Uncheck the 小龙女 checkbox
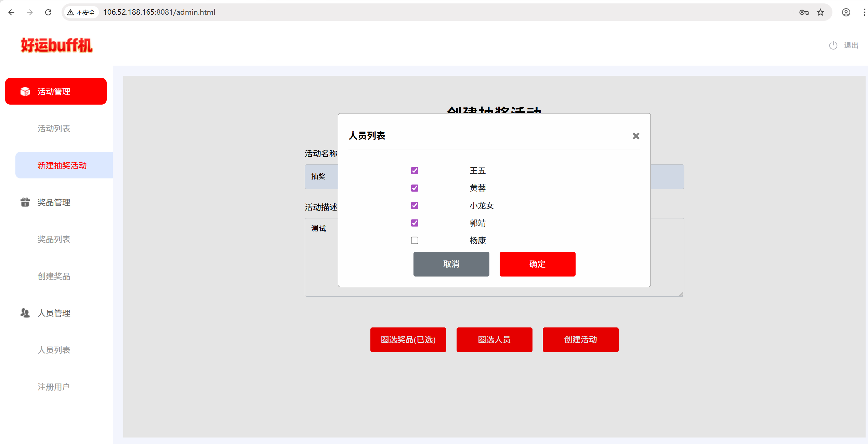 point(415,205)
